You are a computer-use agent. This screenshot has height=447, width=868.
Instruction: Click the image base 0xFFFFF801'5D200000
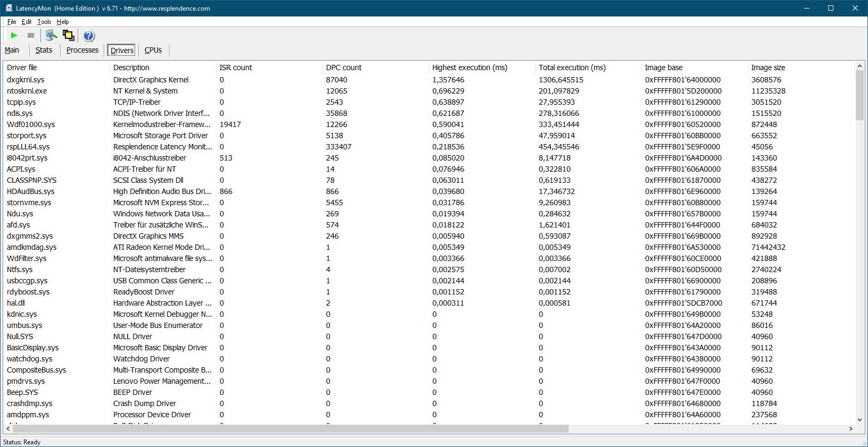click(683, 91)
